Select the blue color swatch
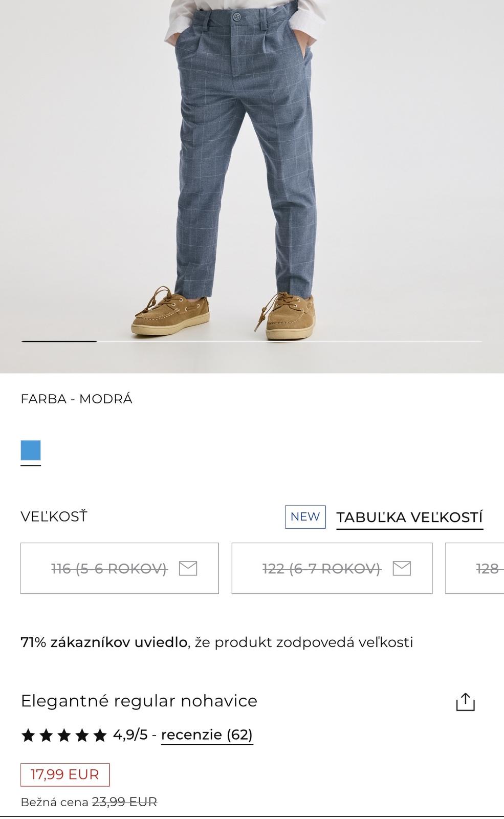504x819 pixels. (x=31, y=450)
